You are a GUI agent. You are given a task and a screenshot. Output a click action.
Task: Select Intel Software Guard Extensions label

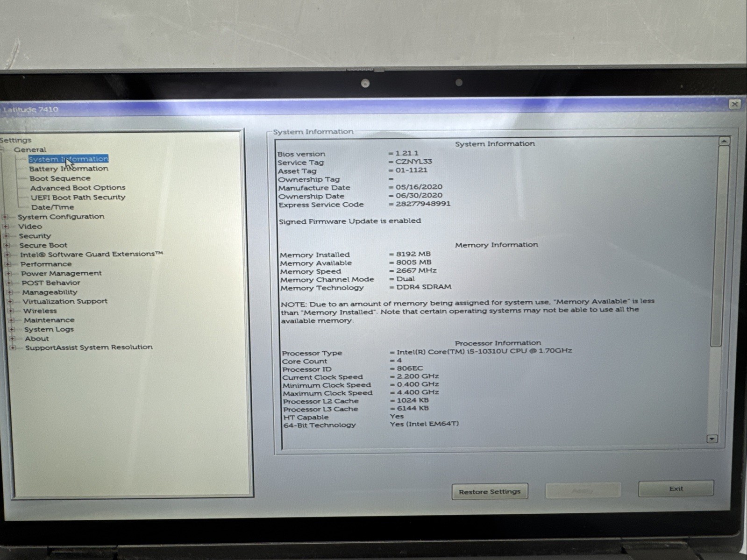click(92, 254)
